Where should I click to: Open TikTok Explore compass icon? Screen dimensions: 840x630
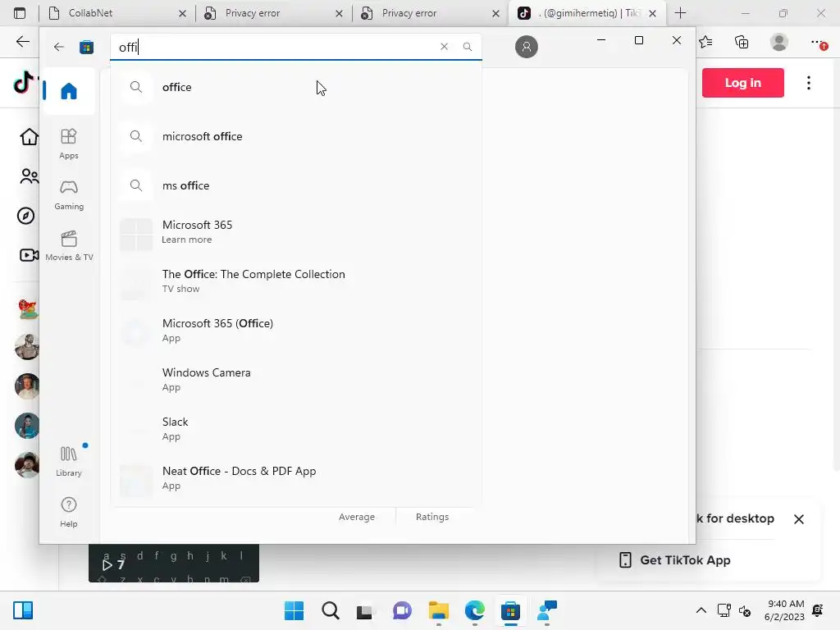coord(25,216)
